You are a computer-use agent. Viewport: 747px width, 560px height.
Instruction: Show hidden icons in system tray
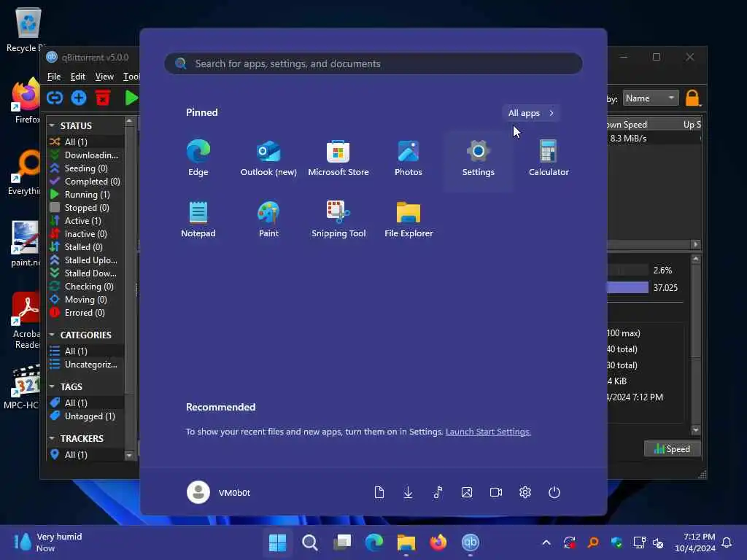click(x=546, y=542)
